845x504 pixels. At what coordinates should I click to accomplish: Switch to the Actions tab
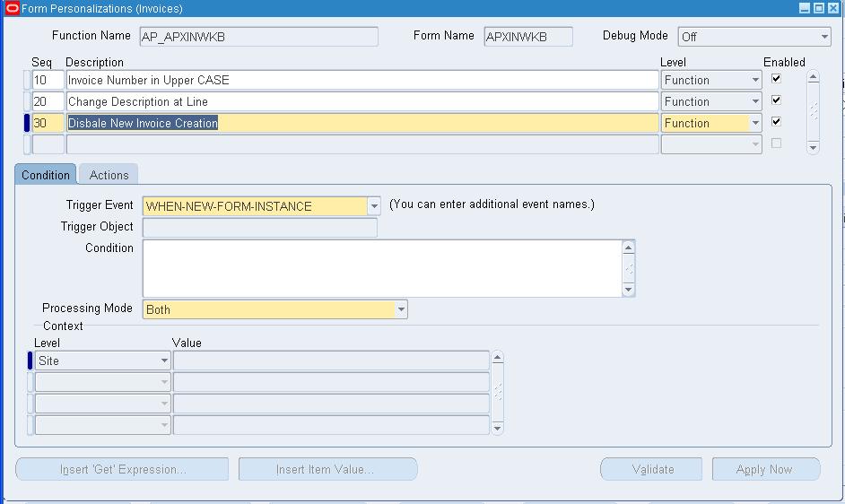click(109, 175)
